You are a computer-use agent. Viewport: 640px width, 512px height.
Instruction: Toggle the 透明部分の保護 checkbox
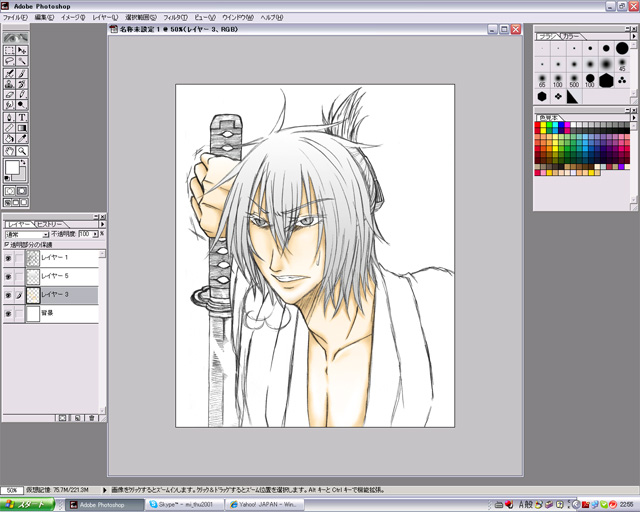coord(6,245)
